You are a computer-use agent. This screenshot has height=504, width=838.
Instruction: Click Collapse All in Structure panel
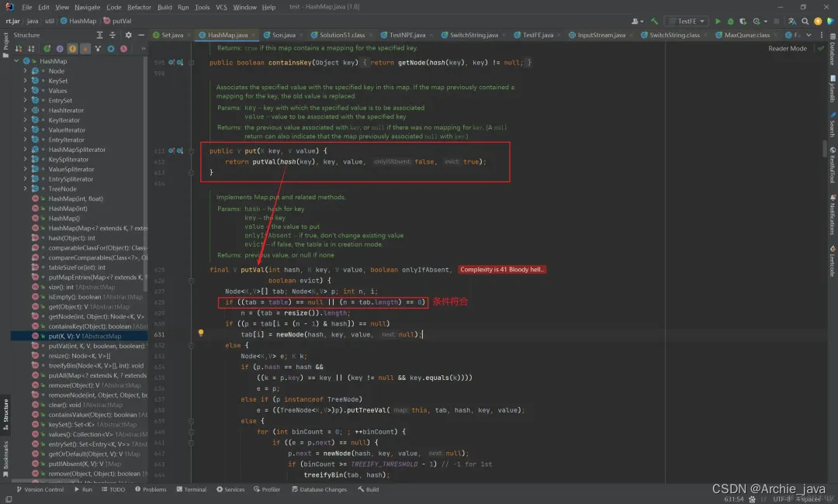(113, 35)
